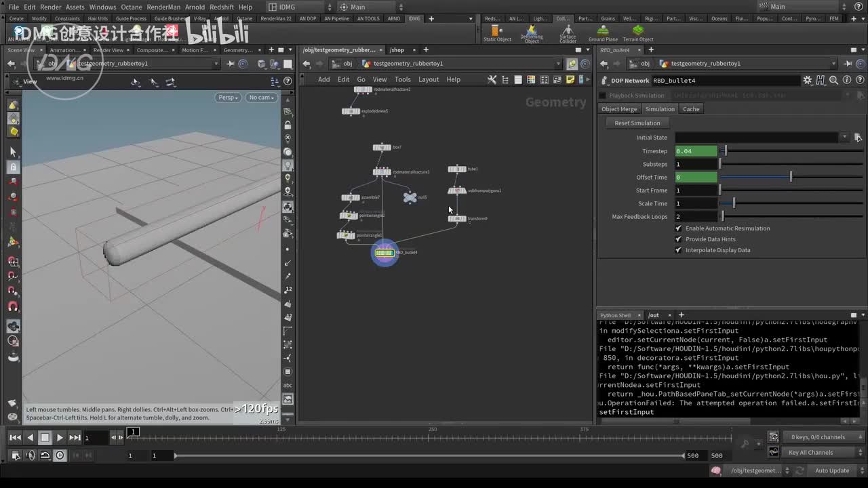This screenshot has height=488, width=868.
Task: Open the parameter gear menu
Action: point(807,80)
